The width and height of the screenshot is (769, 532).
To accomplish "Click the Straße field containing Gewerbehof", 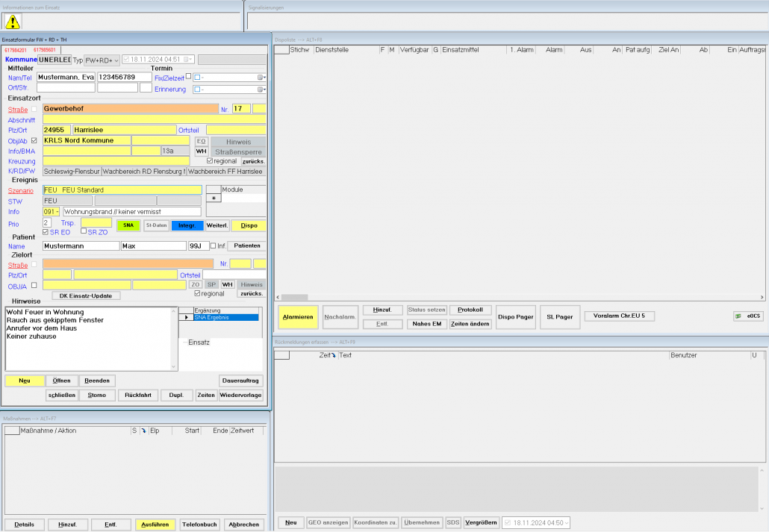I will 130,109.
